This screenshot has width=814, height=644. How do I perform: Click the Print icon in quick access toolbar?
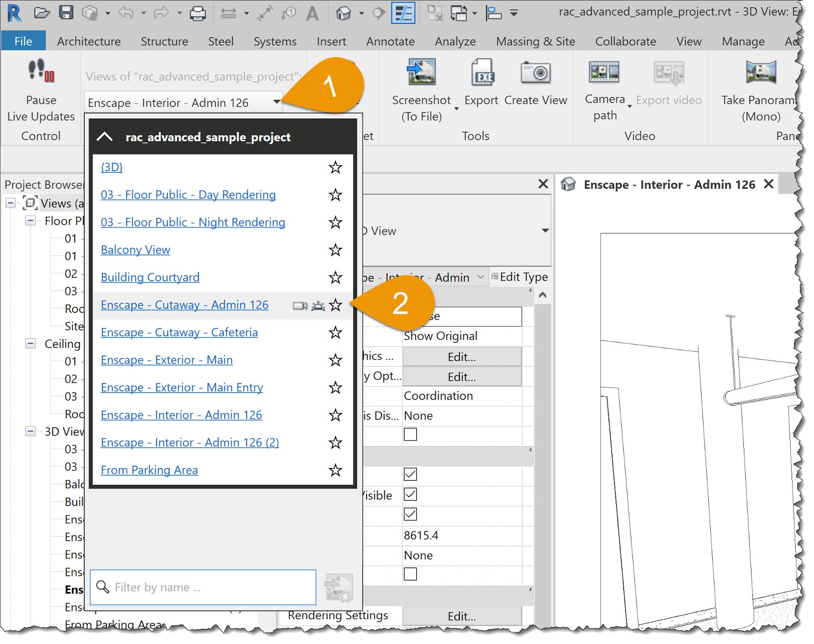point(197,13)
